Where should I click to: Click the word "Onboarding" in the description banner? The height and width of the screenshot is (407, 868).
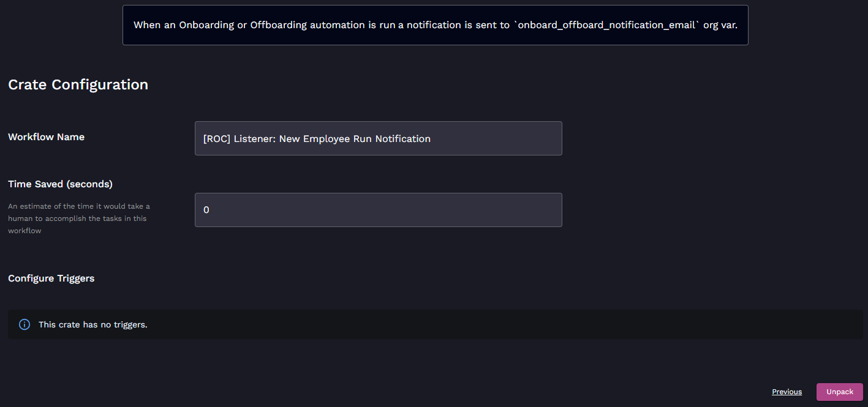pyautogui.click(x=207, y=25)
